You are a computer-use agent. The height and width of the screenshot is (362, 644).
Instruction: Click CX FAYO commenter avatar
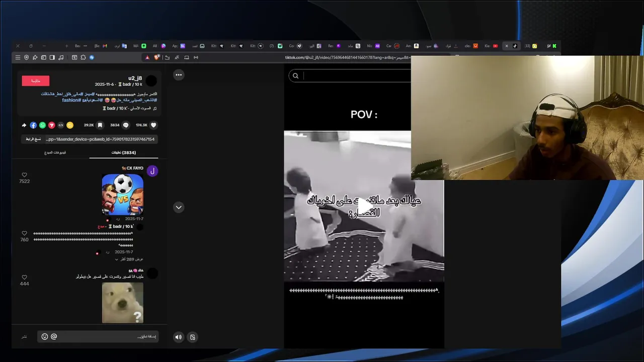pos(152,171)
